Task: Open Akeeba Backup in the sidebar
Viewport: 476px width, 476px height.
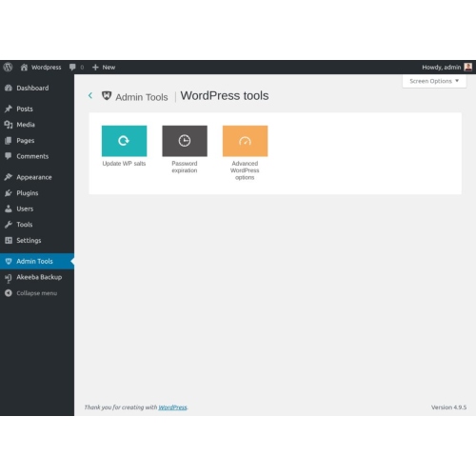Action: (x=37, y=277)
